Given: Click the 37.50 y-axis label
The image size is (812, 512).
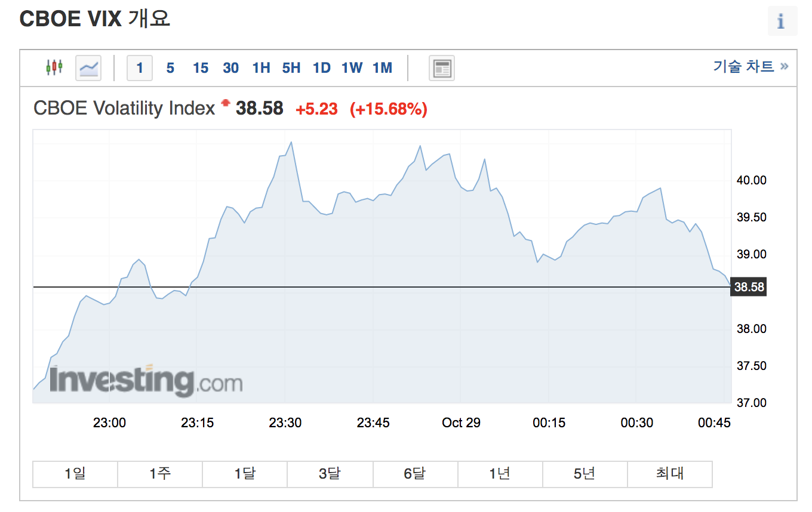Looking at the screenshot, I should 751,366.
